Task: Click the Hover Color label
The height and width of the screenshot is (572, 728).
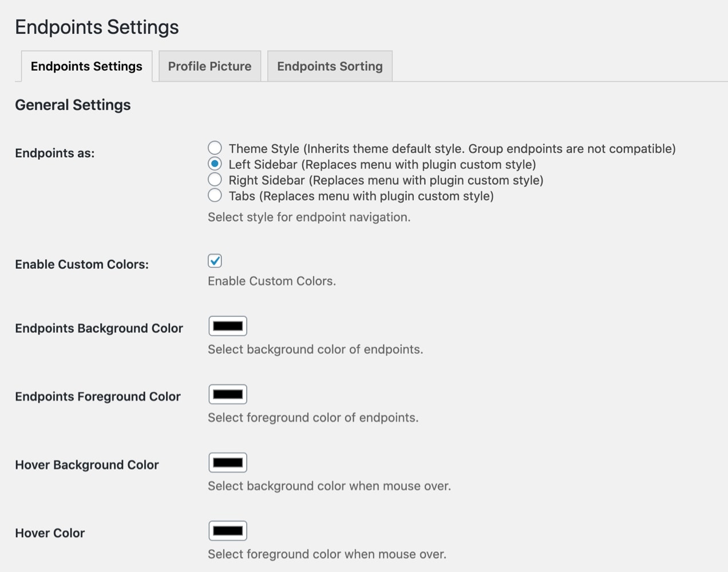Action: pyautogui.click(x=49, y=533)
